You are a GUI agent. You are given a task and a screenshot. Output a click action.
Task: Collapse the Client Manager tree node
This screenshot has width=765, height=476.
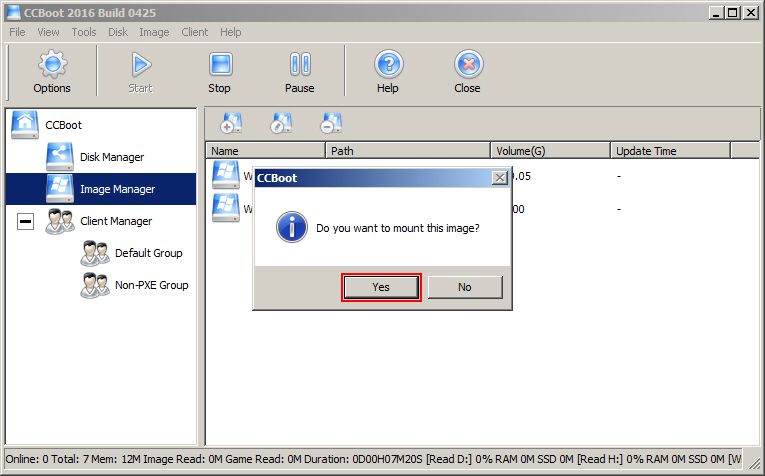tap(25, 221)
